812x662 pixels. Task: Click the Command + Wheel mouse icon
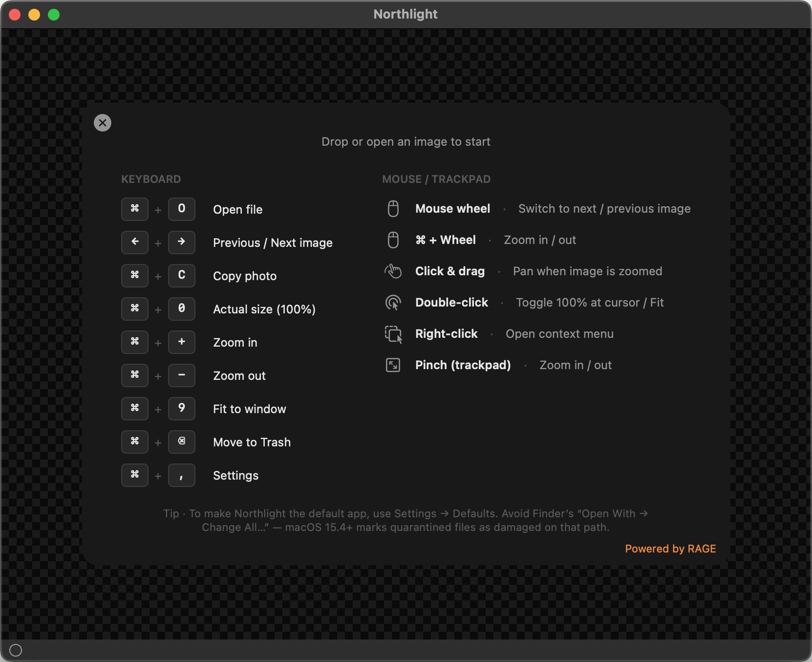coord(393,240)
